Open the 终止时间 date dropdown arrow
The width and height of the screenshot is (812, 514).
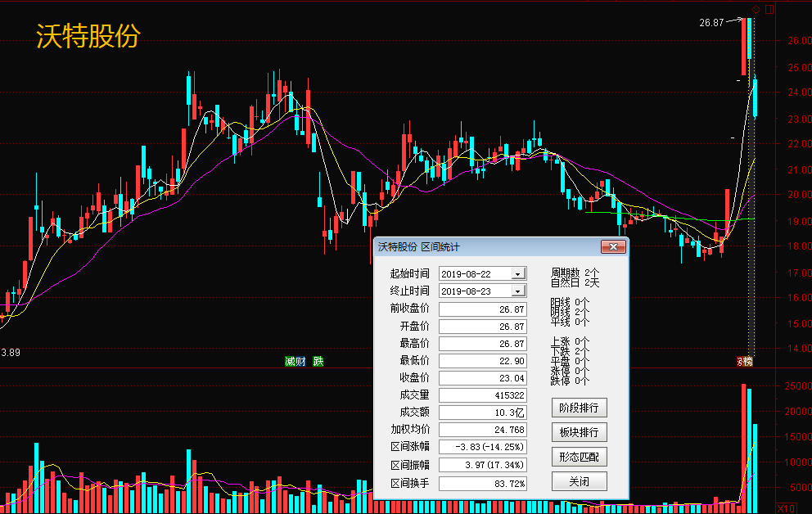(x=518, y=291)
